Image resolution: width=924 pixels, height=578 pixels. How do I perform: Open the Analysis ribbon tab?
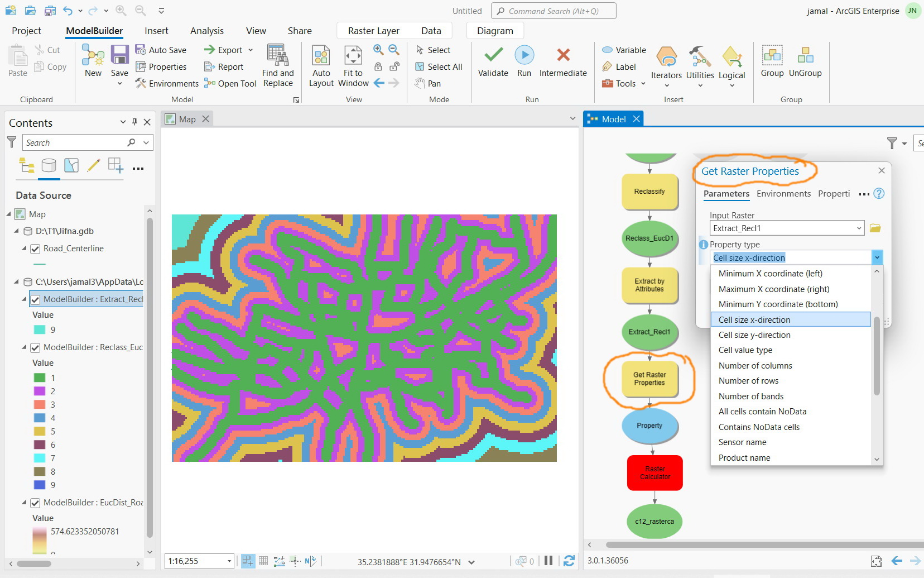tap(206, 31)
